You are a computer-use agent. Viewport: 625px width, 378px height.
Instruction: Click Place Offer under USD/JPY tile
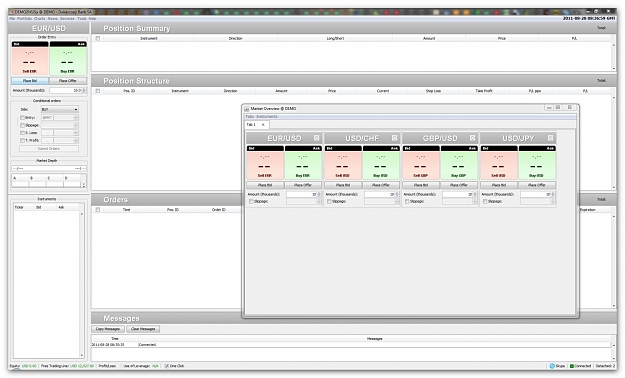[x=537, y=185]
